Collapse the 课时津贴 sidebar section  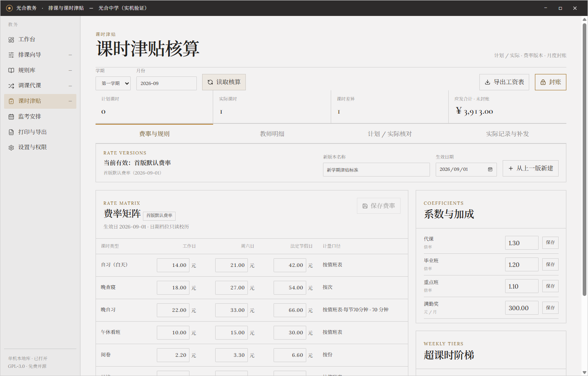click(x=70, y=101)
